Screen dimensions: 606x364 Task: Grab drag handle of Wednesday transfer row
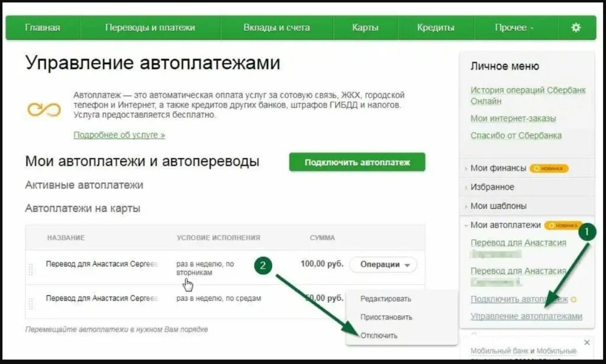coord(31,304)
